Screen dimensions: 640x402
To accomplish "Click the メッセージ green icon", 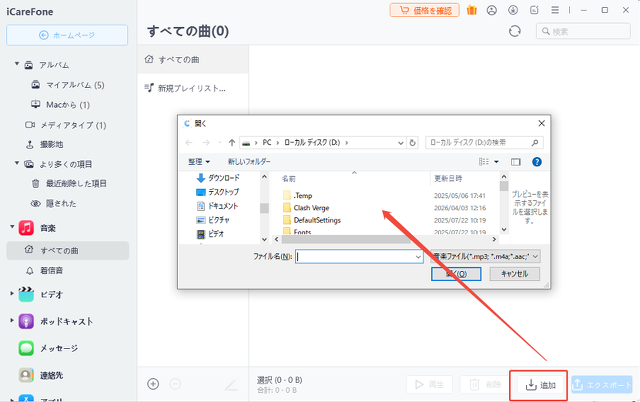I will (26, 348).
